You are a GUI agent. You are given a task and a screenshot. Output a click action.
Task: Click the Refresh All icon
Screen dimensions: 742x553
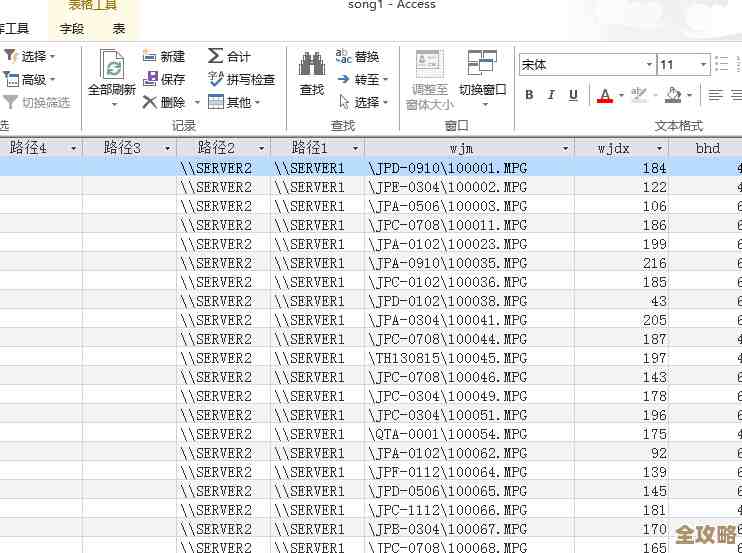coord(111,67)
